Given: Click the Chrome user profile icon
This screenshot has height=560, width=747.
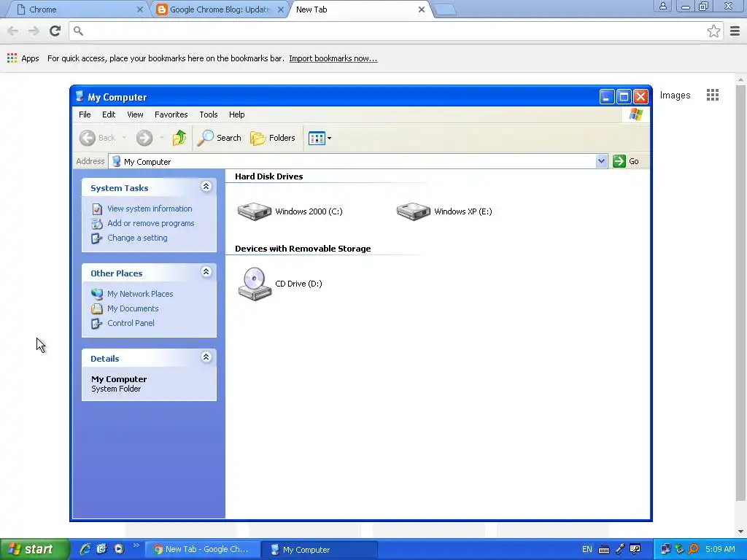Looking at the screenshot, I should tap(662, 6).
